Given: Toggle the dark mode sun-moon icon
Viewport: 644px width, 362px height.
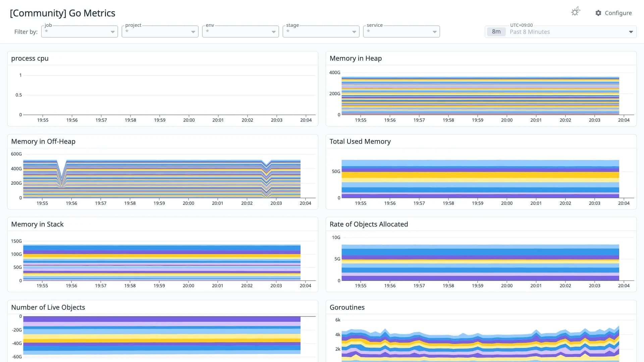Looking at the screenshot, I should click(576, 12).
